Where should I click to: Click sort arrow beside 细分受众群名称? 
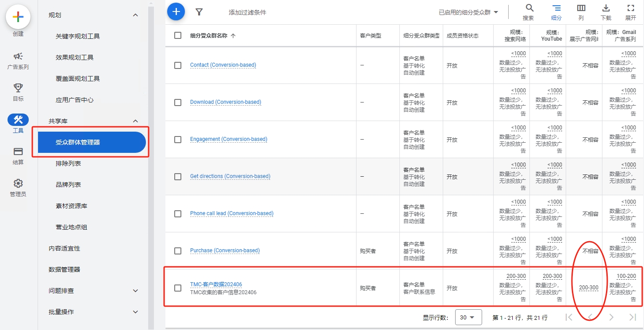[233, 36]
